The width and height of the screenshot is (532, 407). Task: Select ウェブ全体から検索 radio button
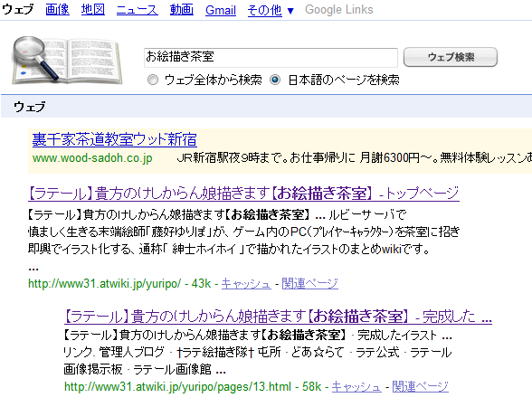click(x=153, y=80)
